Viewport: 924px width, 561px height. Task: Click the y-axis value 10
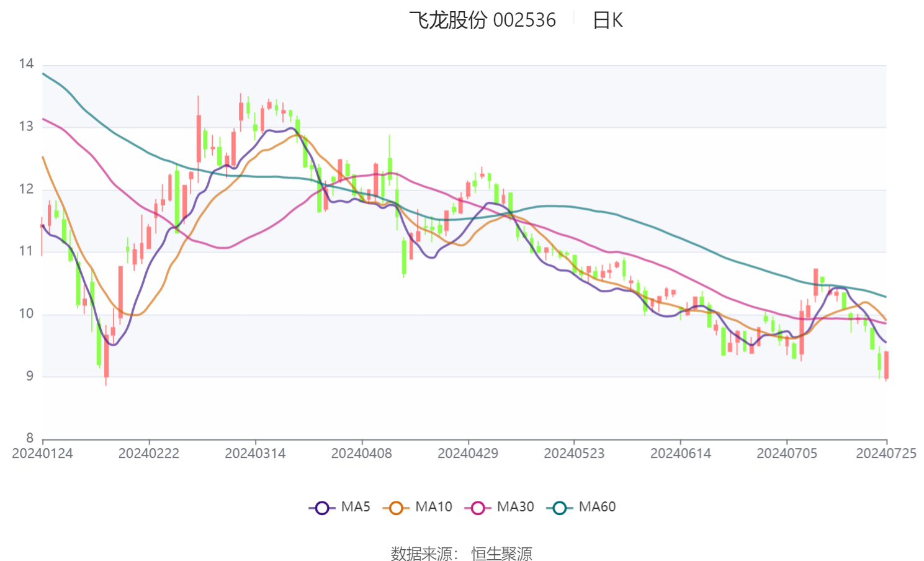pos(26,314)
